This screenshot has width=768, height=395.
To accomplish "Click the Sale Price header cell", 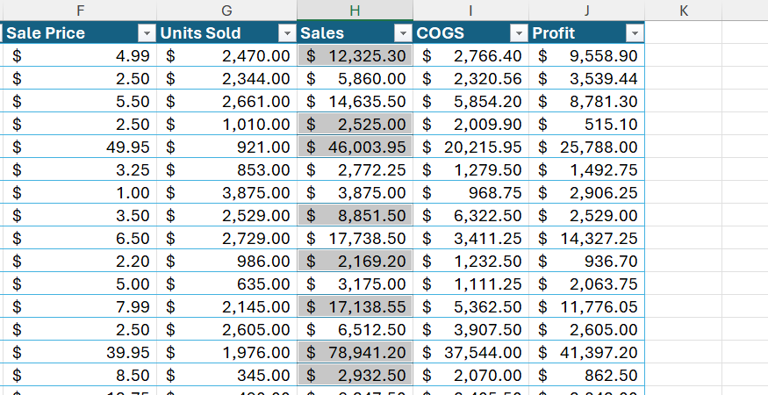I will click(80, 33).
